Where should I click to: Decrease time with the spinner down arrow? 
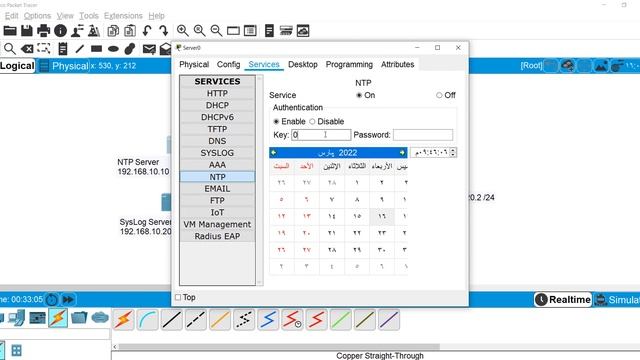453,155
